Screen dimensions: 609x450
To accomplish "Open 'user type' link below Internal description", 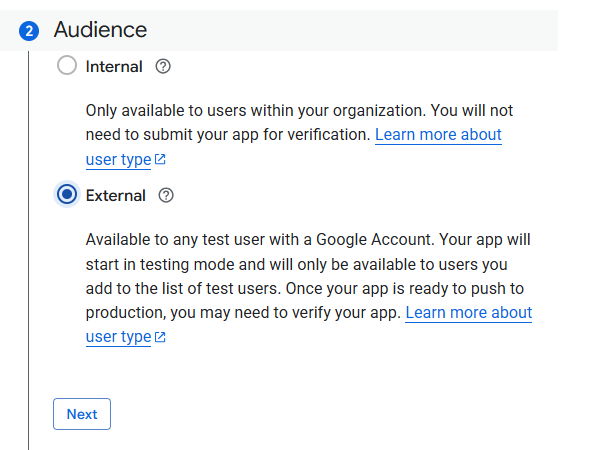I will 118,160.
